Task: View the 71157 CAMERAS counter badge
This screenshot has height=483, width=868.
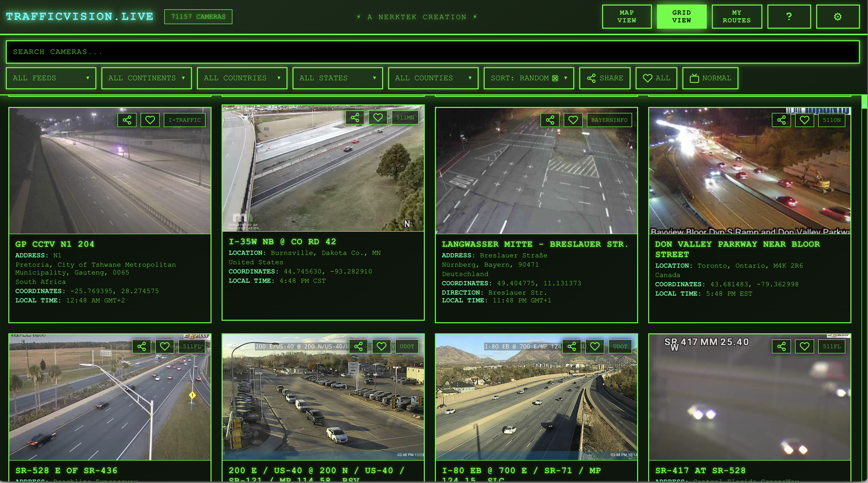Action: (198, 16)
